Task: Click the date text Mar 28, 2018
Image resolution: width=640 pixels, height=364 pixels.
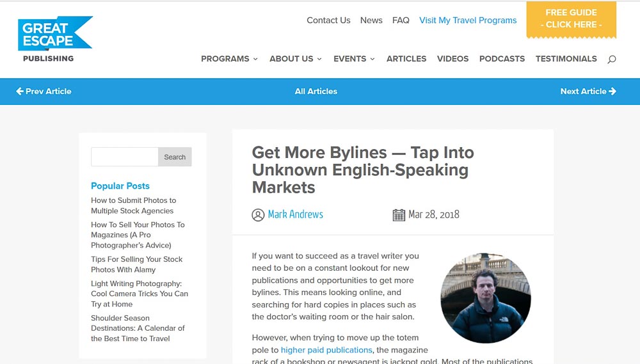Action: pyautogui.click(x=434, y=215)
